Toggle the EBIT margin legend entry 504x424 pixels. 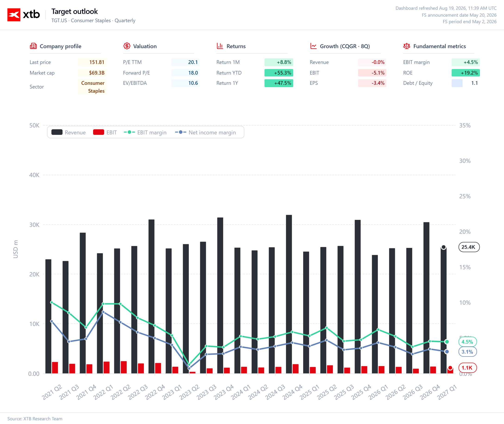point(145,132)
